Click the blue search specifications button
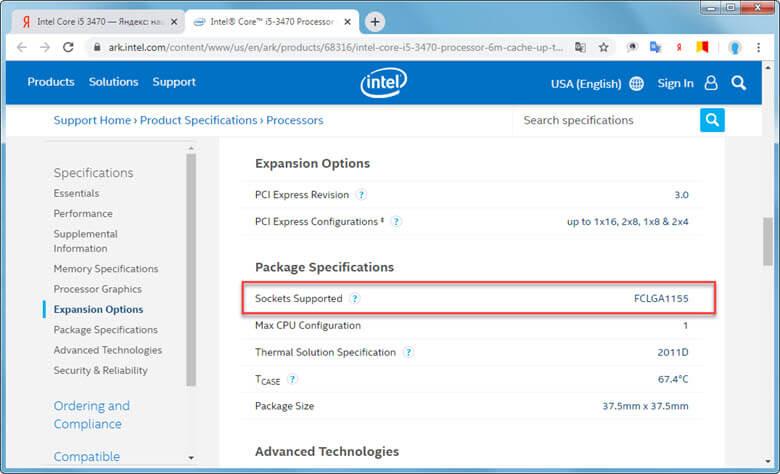Image resolution: width=780 pixels, height=474 pixels. (x=712, y=120)
